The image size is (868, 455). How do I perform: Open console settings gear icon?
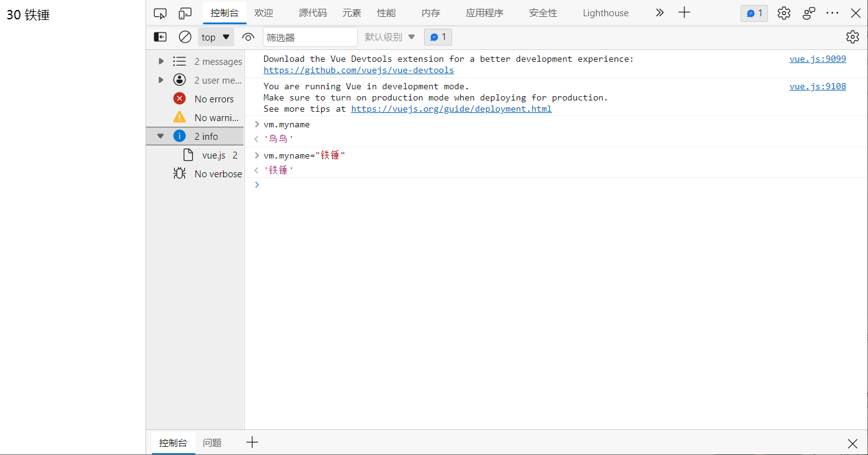pyautogui.click(x=853, y=37)
